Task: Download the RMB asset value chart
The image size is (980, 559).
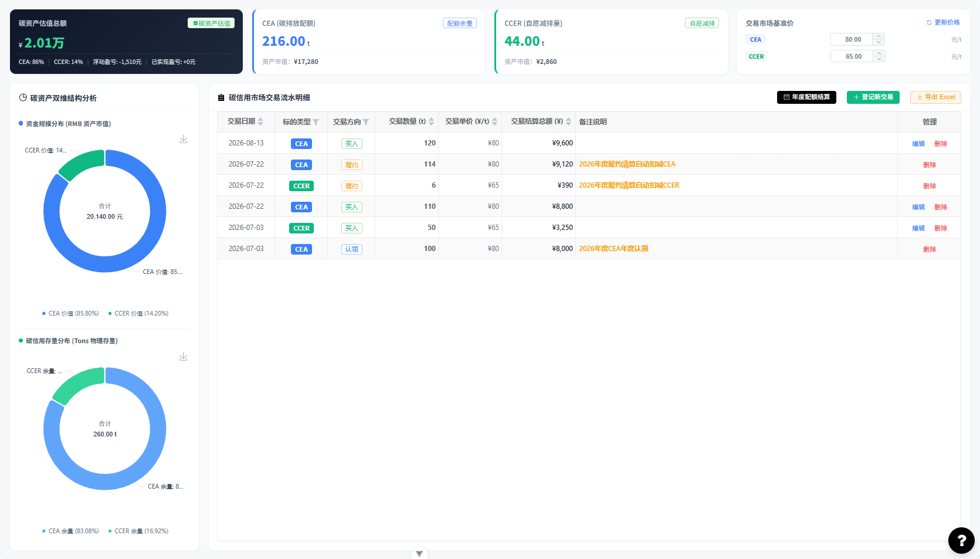Action: 184,139
